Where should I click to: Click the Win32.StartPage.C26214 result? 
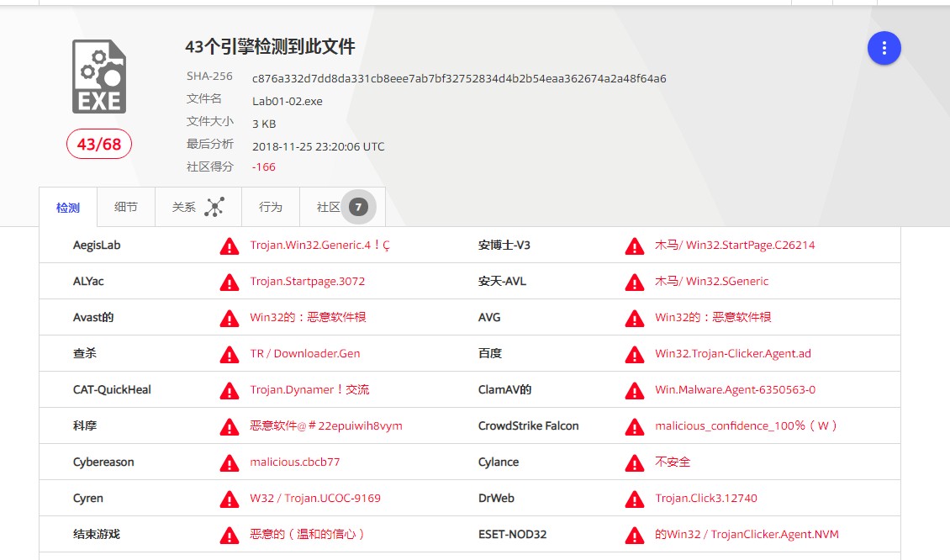[x=735, y=245]
